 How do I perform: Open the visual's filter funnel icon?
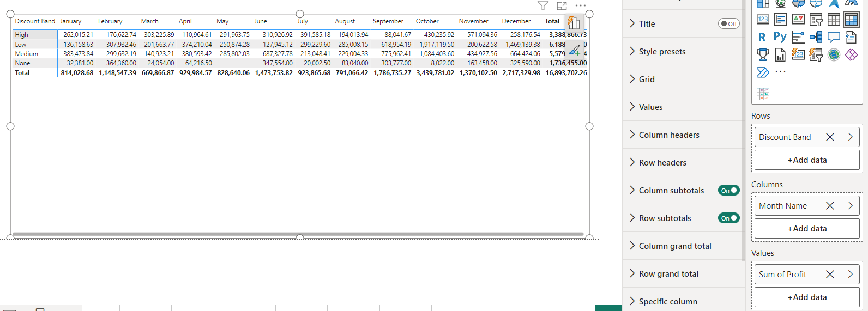pyautogui.click(x=543, y=5)
